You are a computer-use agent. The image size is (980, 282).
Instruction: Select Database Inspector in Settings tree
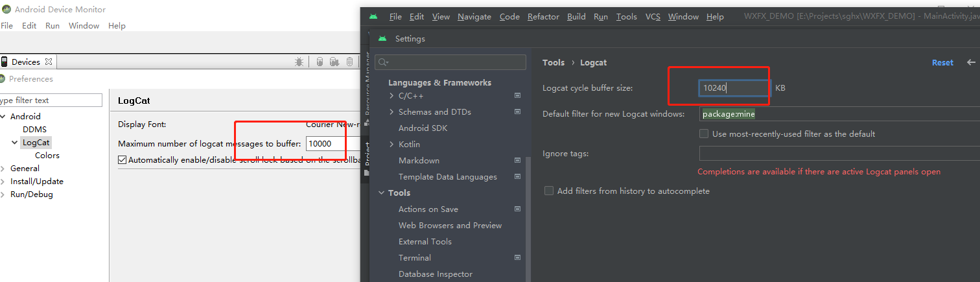[x=435, y=274]
